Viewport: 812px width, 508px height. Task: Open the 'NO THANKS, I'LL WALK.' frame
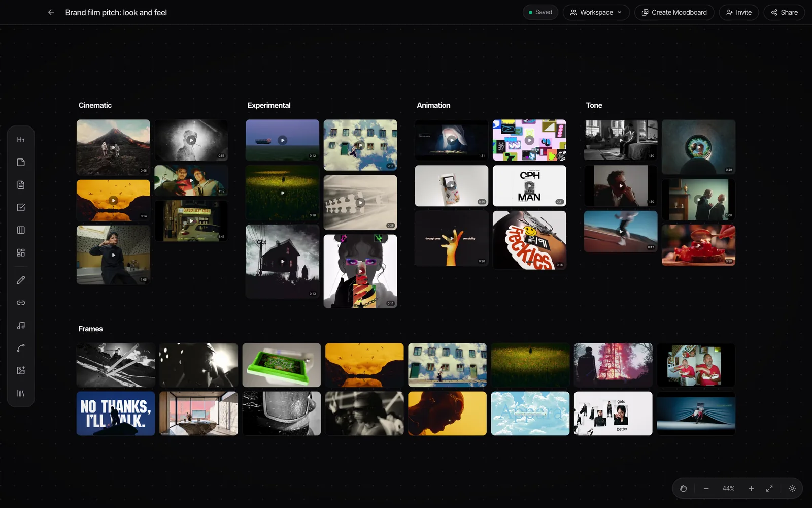(116, 414)
